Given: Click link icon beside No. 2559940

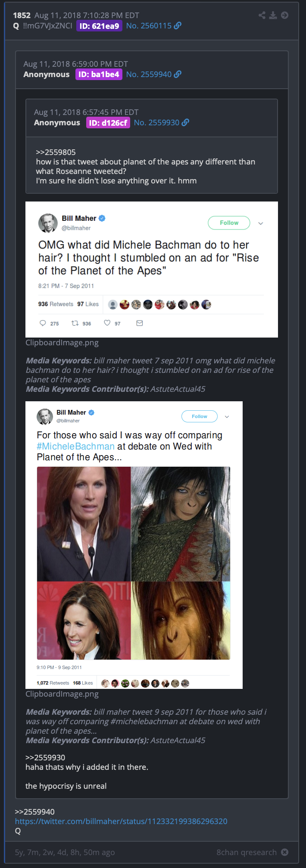Looking at the screenshot, I should tap(178, 74).
